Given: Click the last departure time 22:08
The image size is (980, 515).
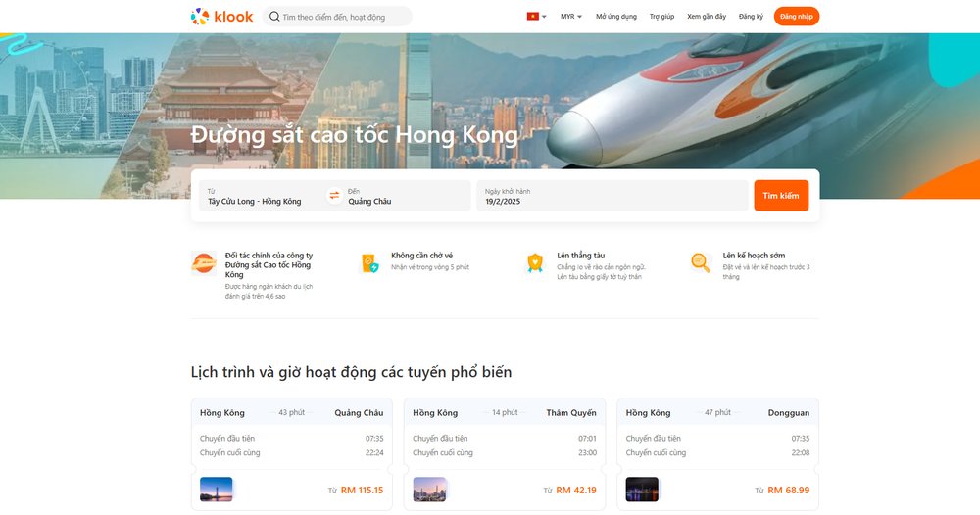Looking at the screenshot, I should click(x=801, y=452).
